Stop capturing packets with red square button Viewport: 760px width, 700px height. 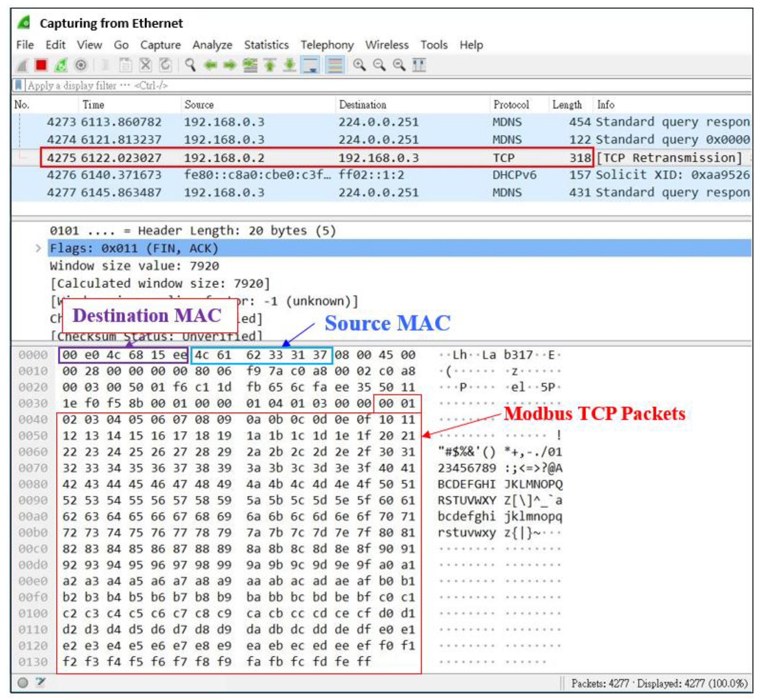[41, 65]
